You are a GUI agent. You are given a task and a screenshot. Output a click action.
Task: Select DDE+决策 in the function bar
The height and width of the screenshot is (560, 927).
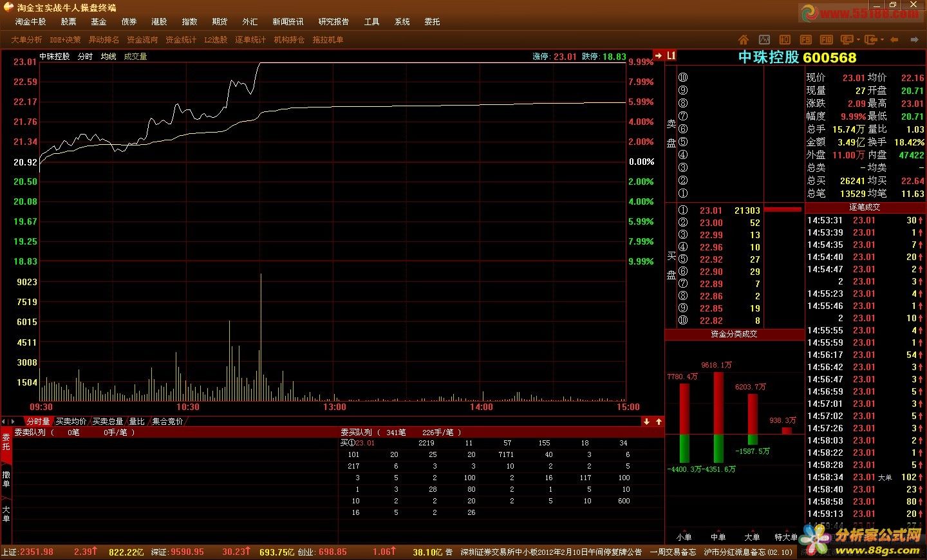[x=66, y=40]
